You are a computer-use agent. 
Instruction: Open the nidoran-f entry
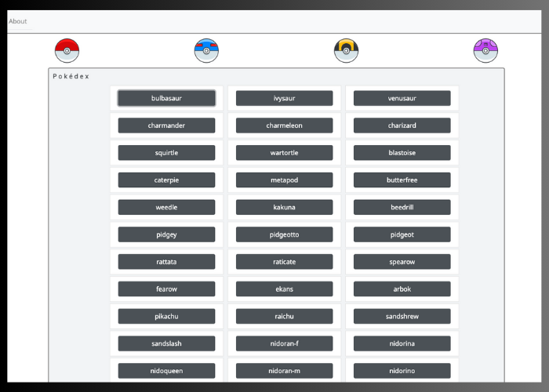(284, 344)
